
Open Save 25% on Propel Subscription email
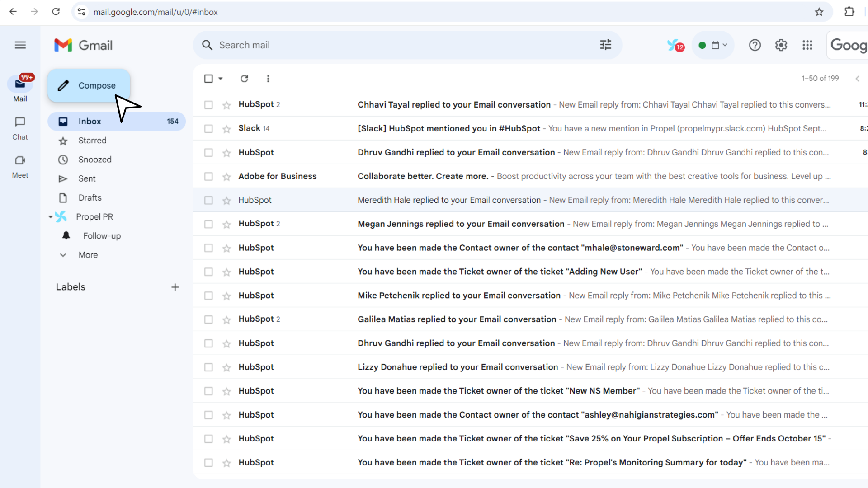pyautogui.click(x=530, y=439)
